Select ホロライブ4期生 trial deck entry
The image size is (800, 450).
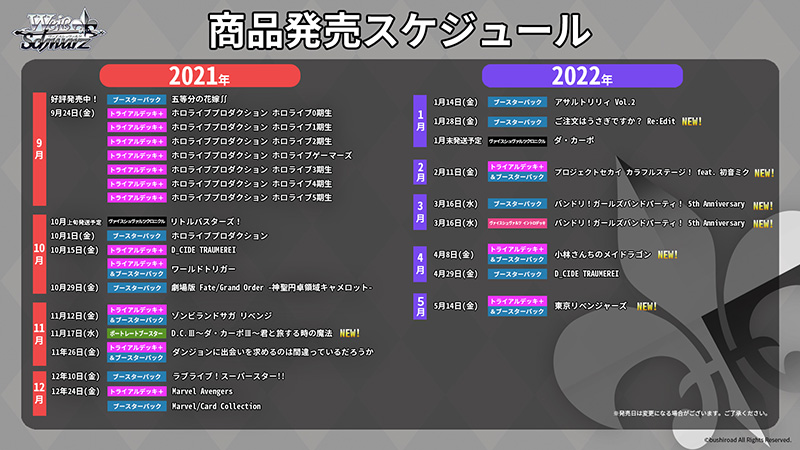[x=252, y=184]
